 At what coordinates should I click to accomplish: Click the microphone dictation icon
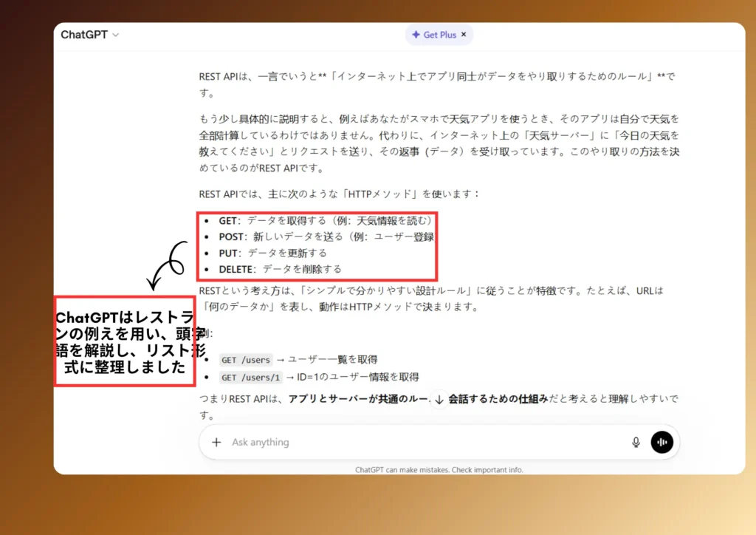636,442
